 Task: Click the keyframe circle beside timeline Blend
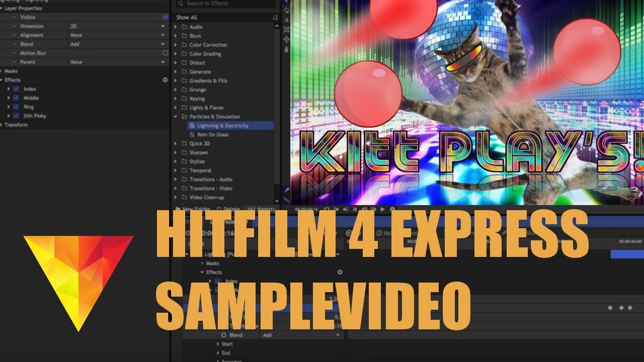(224, 335)
